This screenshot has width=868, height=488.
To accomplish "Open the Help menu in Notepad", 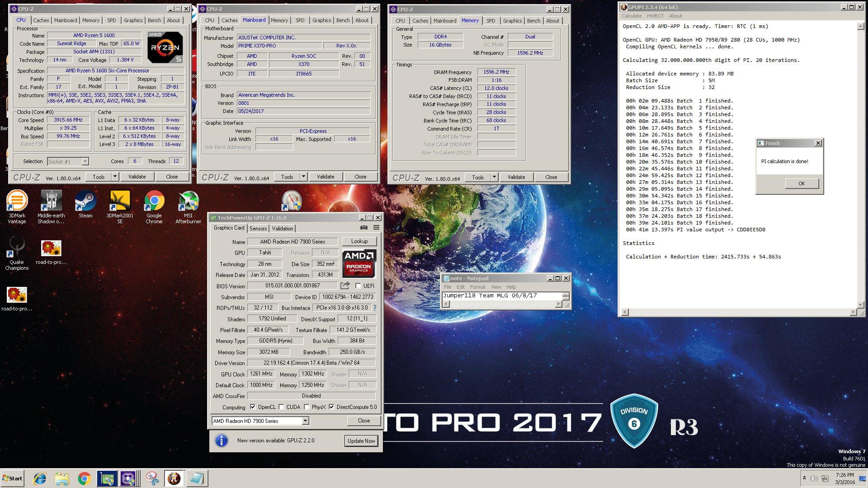I will [x=511, y=287].
